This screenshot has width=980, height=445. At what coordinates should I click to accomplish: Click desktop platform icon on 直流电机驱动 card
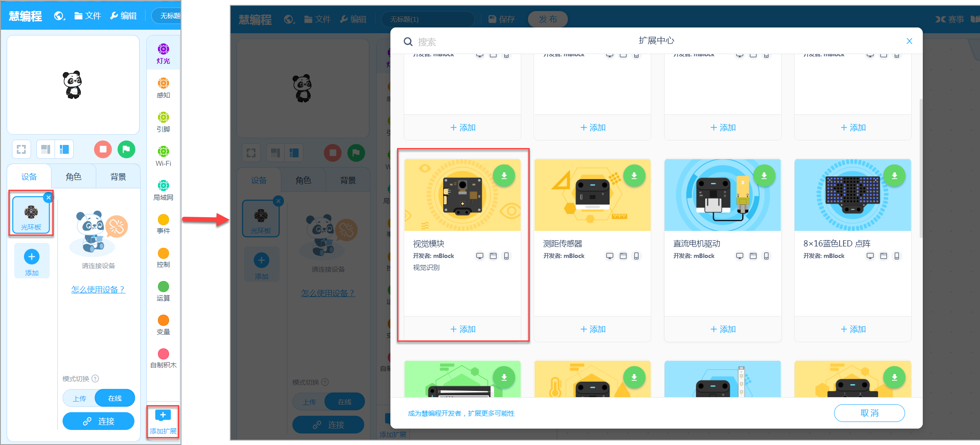pyautogui.click(x=740, y=256)
